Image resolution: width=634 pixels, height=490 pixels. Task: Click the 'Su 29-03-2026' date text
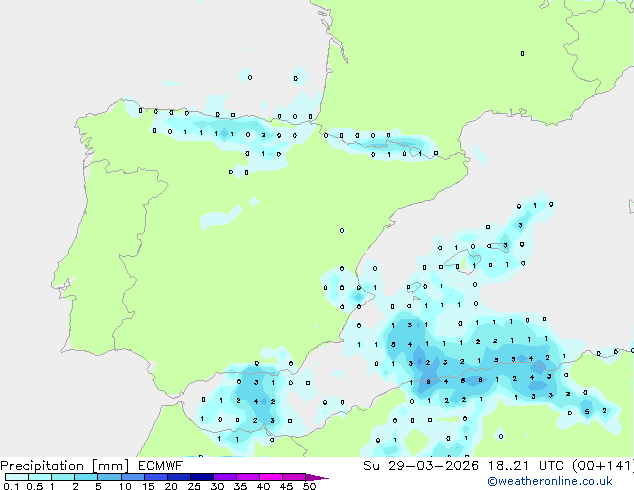pos(421,466)
